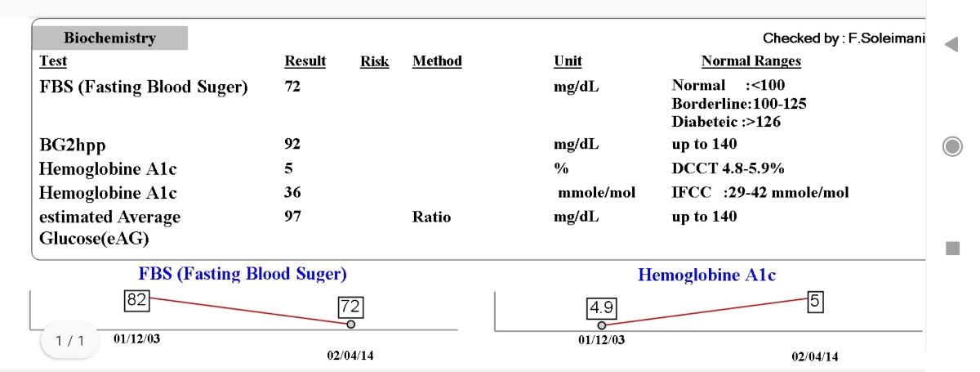Click the Risk column header
The image size is (980, 372).
(x=374, y=61)
